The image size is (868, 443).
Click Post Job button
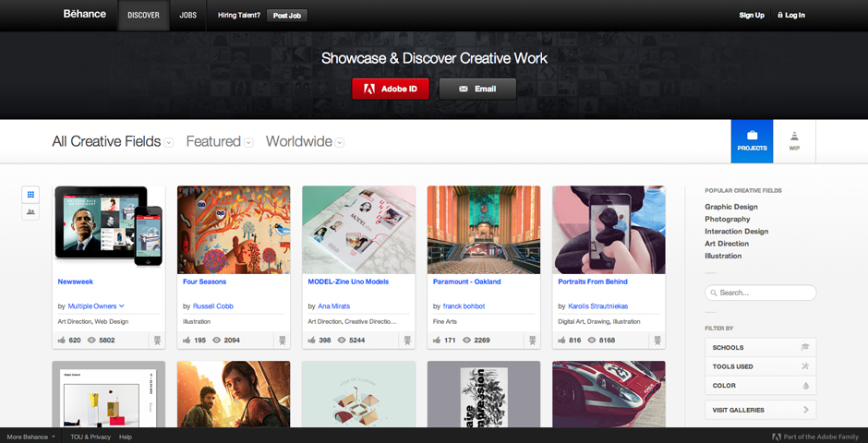287,16
